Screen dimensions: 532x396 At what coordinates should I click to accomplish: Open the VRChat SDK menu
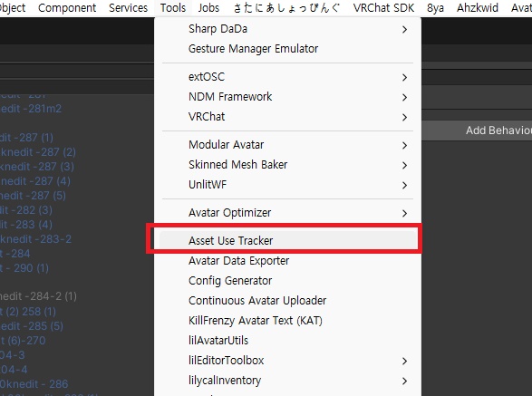coord(383,8)
